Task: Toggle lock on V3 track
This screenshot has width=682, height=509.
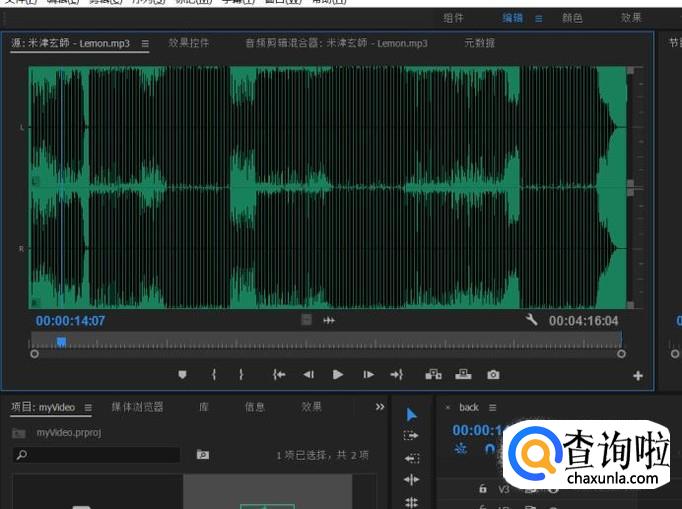Action: (x=482, y=489)
